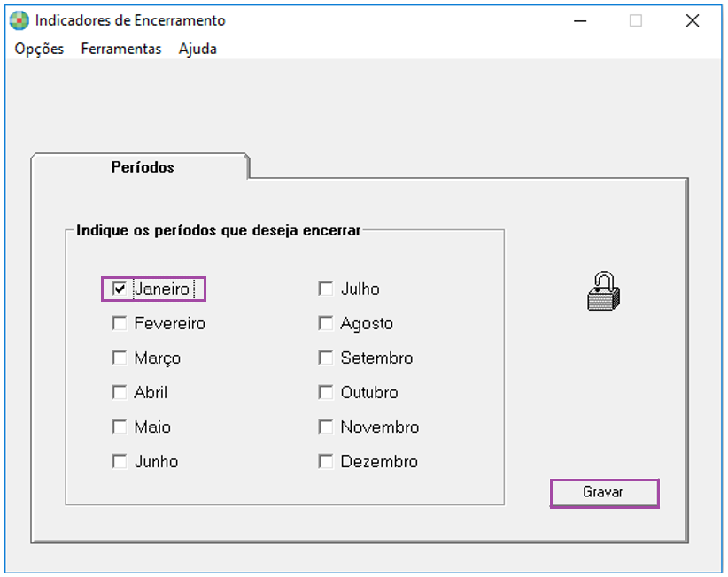Screen dimensions: 728x577
Task: Select the Dezembro checkbox
Action: tap(326, 461)
